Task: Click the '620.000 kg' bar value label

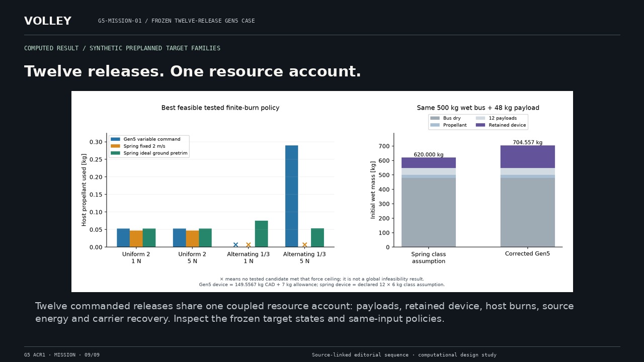Action: [429, 155]
